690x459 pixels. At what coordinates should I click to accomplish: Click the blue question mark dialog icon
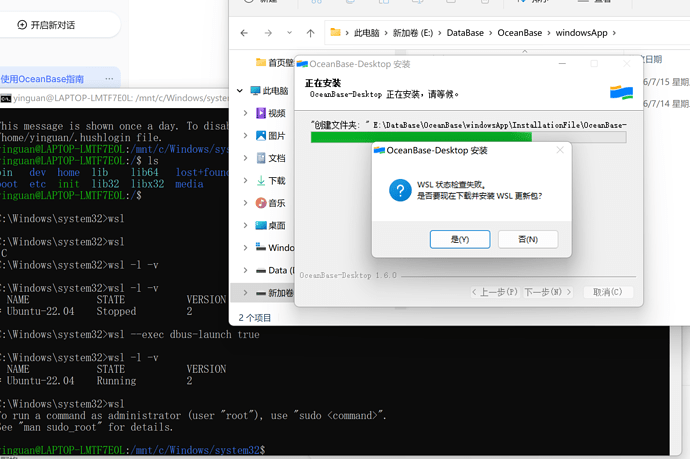(400, 190)
